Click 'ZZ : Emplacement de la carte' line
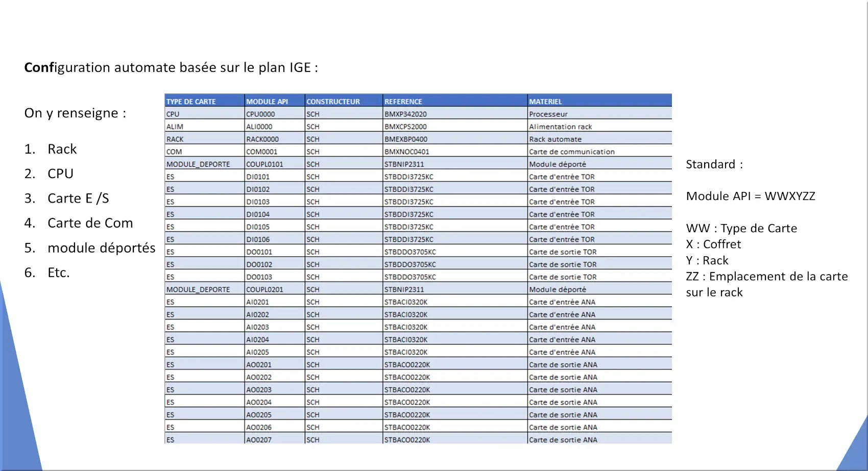The height and width of the screenshot is (471, 868). point(767,277)
